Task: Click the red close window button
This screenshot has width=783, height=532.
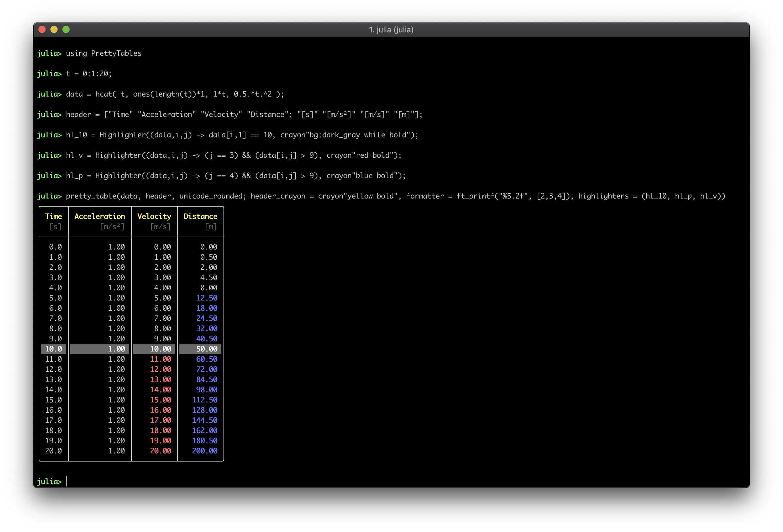Action: tap(42, 30)
